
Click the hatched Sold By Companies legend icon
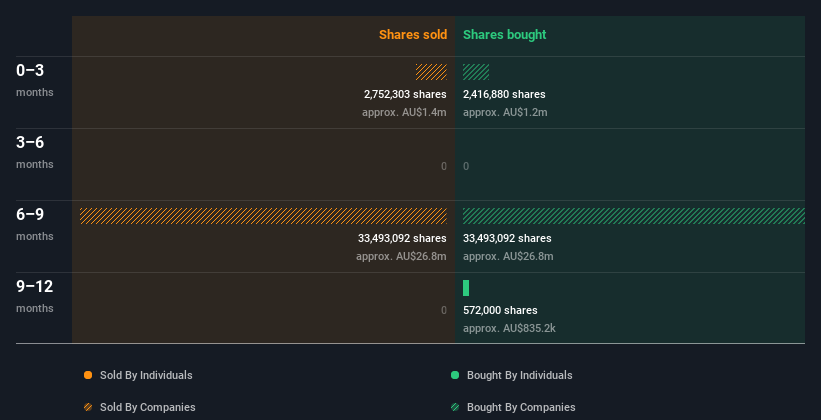88,407
